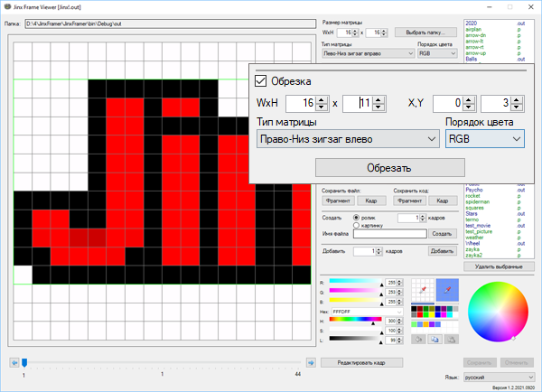
Task: Increase crop Y value 3
Action: (517, 100)
